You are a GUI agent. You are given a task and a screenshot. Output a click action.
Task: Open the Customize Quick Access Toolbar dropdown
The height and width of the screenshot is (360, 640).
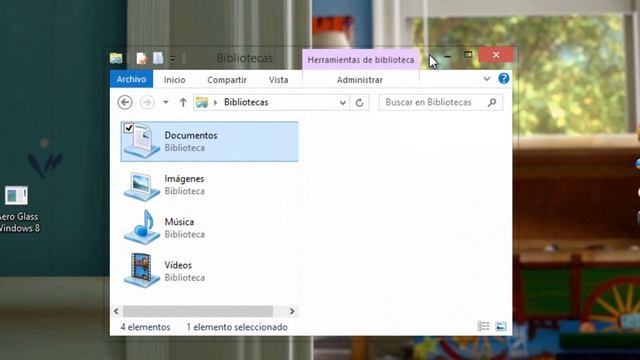click(x=173, y=59)
